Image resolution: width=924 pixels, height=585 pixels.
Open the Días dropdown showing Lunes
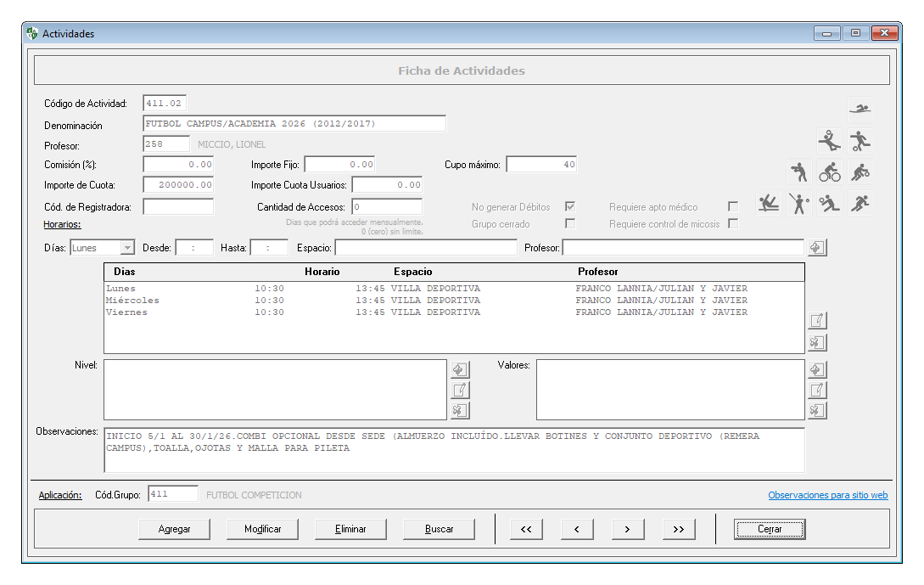tap(127, 248)
